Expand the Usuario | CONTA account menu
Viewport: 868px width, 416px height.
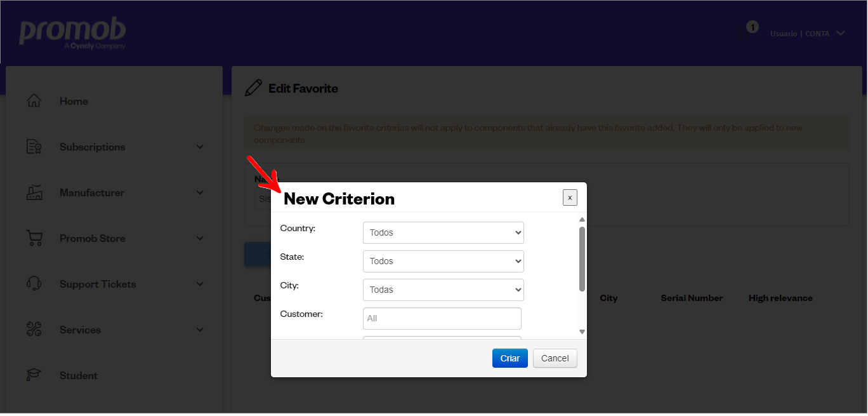[x=807, y=34]
